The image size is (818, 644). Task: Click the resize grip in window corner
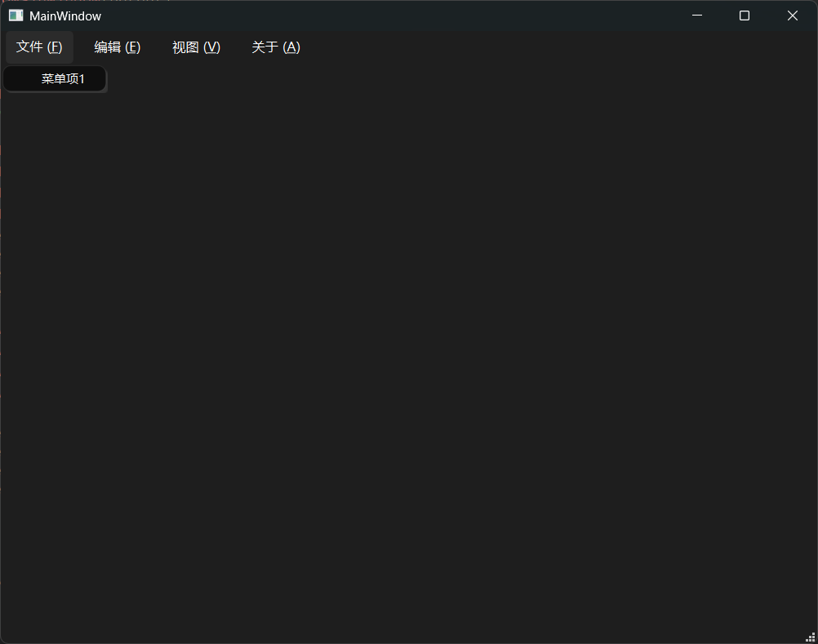[811, 637]
